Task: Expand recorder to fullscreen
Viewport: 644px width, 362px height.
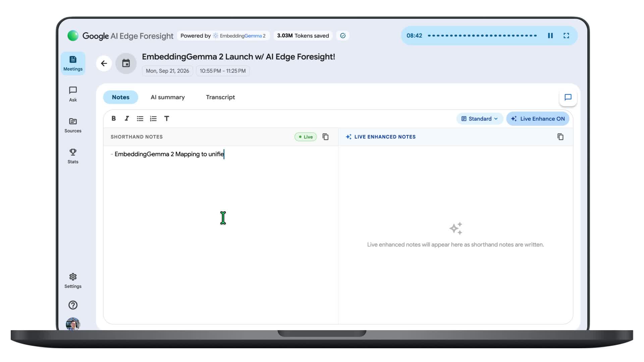Action: pyautogui.click(x=566, y=36)
